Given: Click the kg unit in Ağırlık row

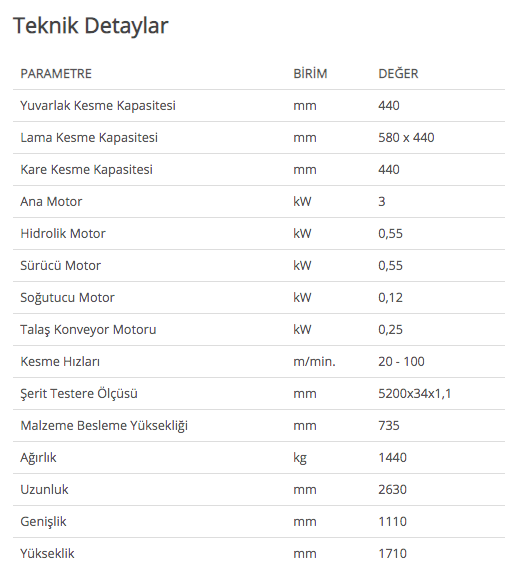Looking at the screenshot, I should 300,458.
